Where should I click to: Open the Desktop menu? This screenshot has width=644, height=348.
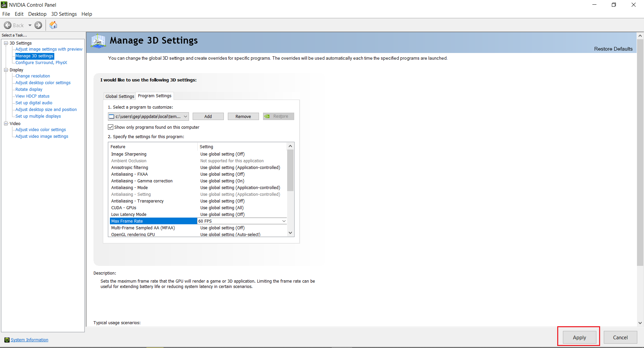click(37, 14)
